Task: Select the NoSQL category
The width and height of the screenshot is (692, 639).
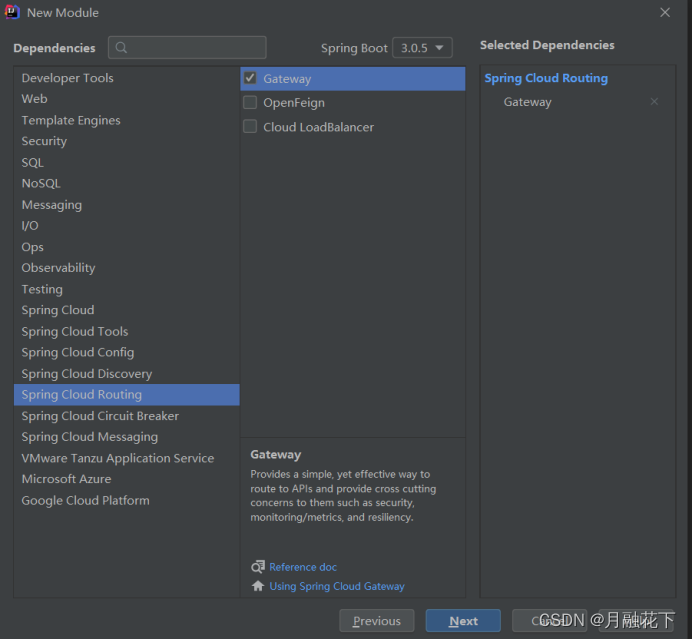Action: [x=127, y=184]
